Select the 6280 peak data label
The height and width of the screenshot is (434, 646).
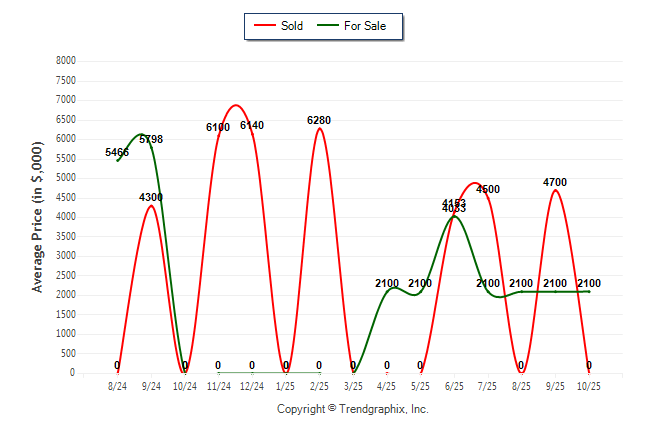coord(319,120)
